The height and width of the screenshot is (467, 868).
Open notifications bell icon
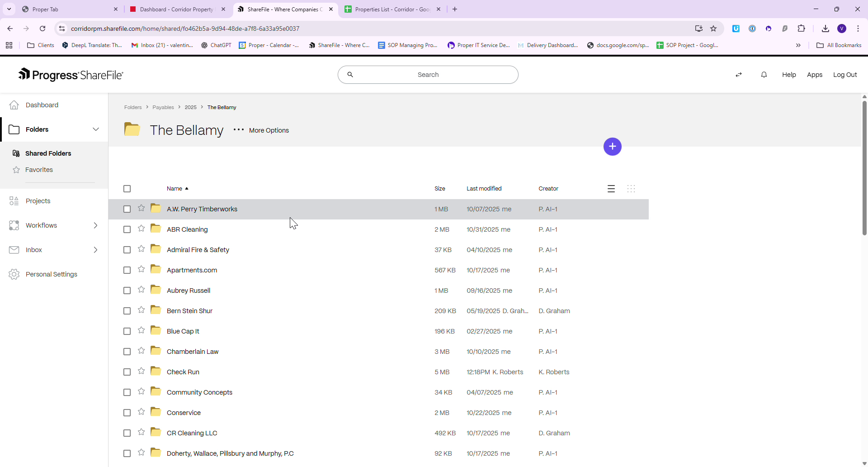click(764, 75)
